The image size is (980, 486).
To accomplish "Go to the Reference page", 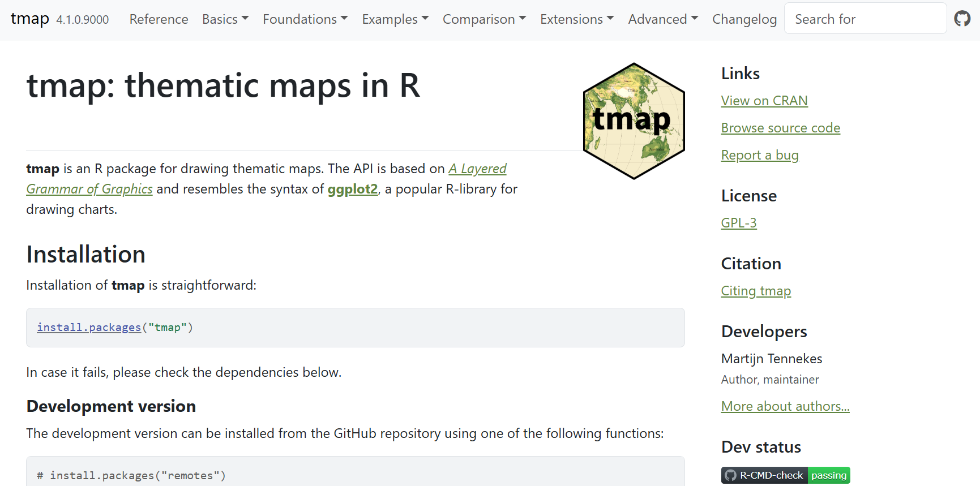I will (159, 19).
